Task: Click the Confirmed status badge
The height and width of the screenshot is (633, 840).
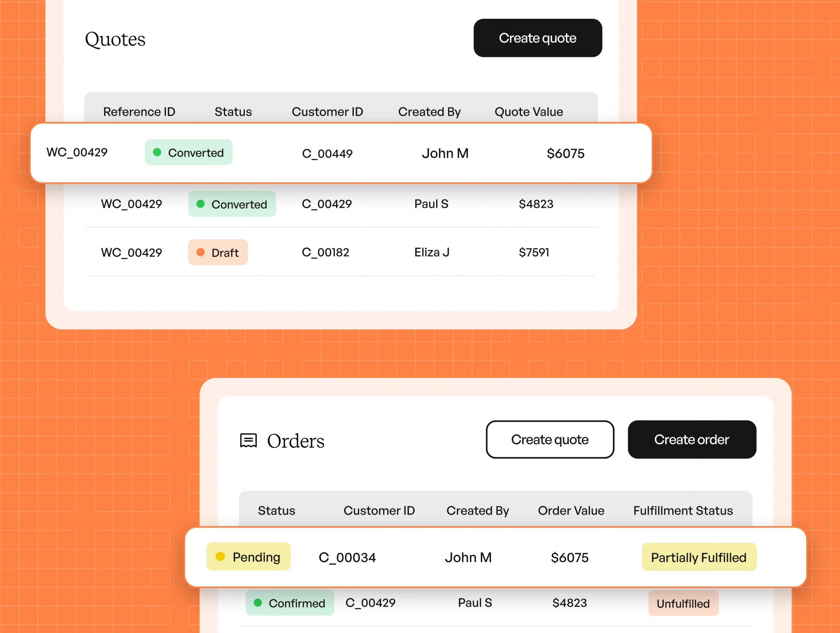Action: point(289,602)
